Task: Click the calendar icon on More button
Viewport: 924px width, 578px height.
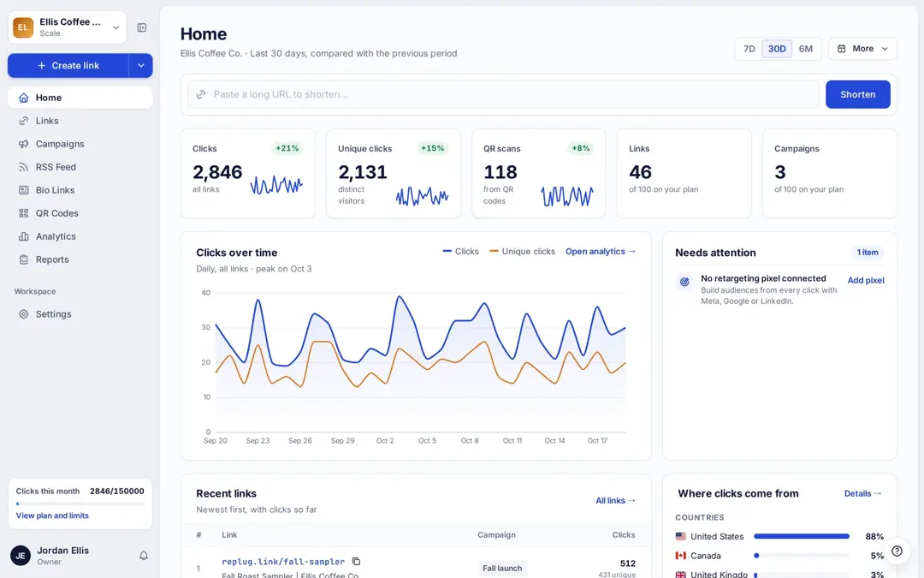Action: [x=842, y=49]
